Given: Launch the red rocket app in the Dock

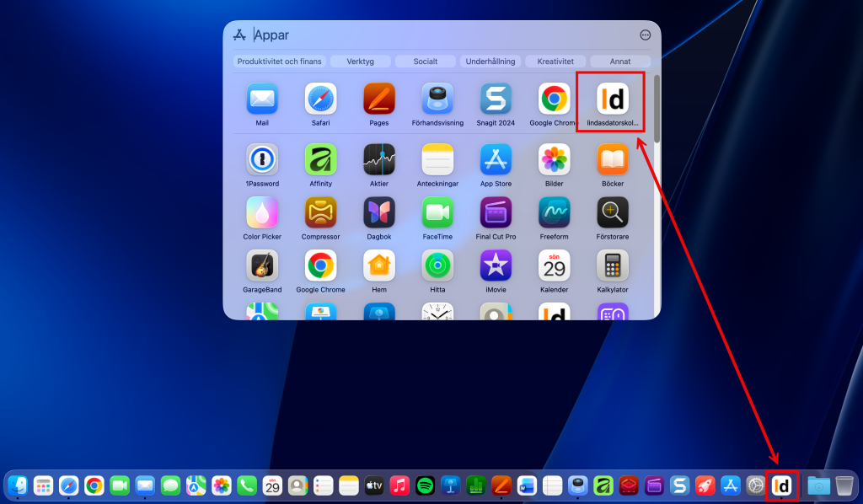Looking at the screenshot, I should point(705,485).
